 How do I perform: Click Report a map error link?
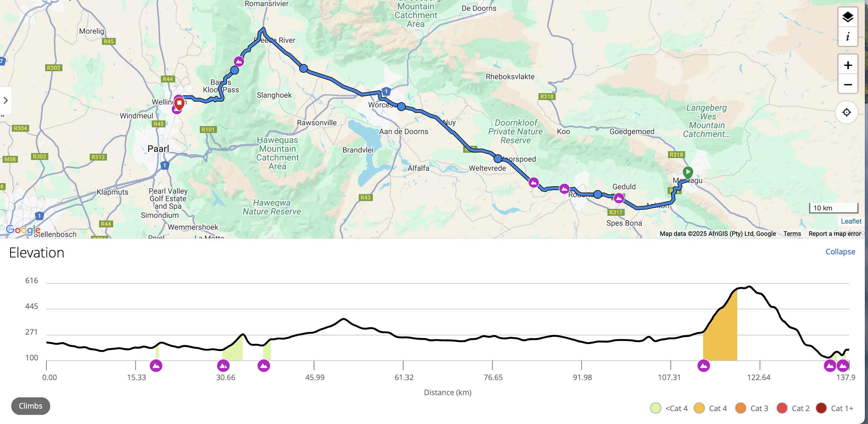click(834, 234)
